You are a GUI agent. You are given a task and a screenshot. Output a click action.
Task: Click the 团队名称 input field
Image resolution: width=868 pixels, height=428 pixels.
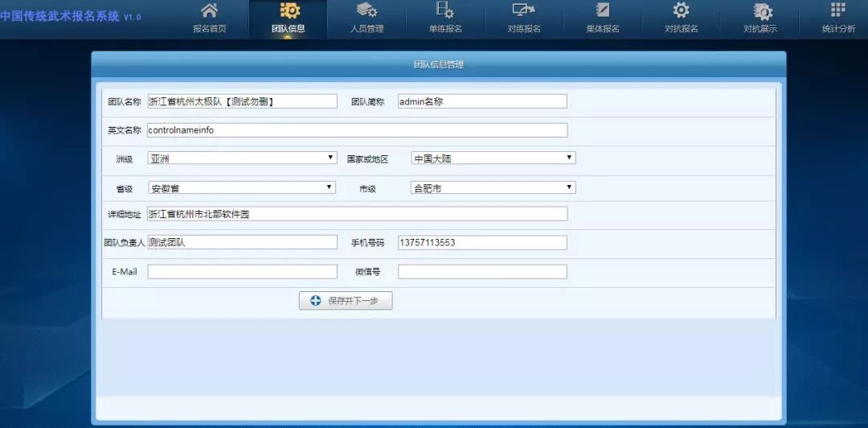coord(242,101)
